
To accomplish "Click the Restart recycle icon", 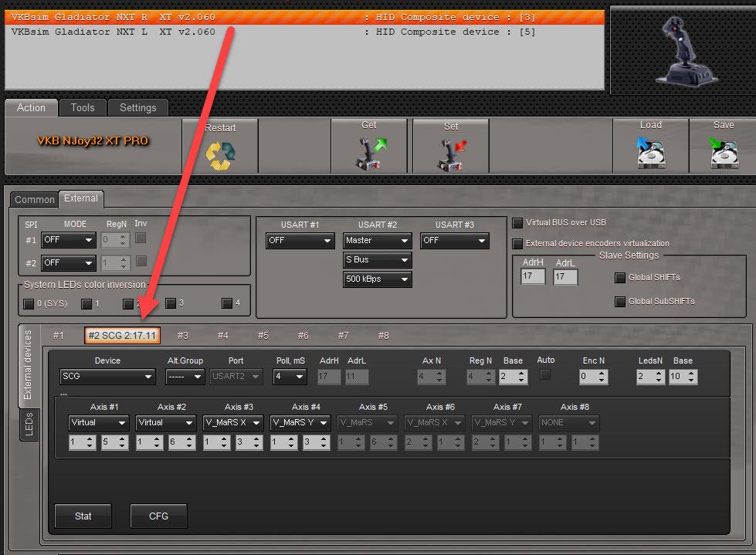I will [x=220, y=156].
